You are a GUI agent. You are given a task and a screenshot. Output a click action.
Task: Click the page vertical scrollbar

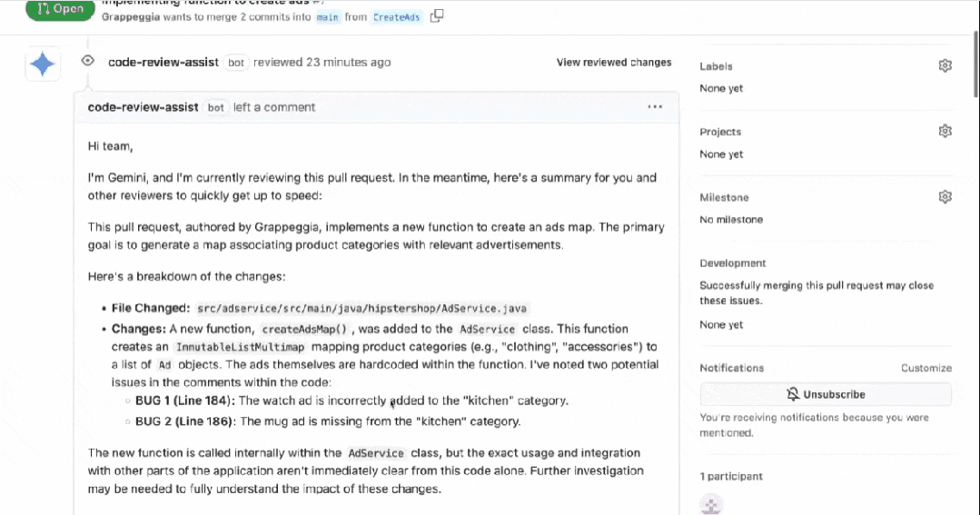(975, 63)
